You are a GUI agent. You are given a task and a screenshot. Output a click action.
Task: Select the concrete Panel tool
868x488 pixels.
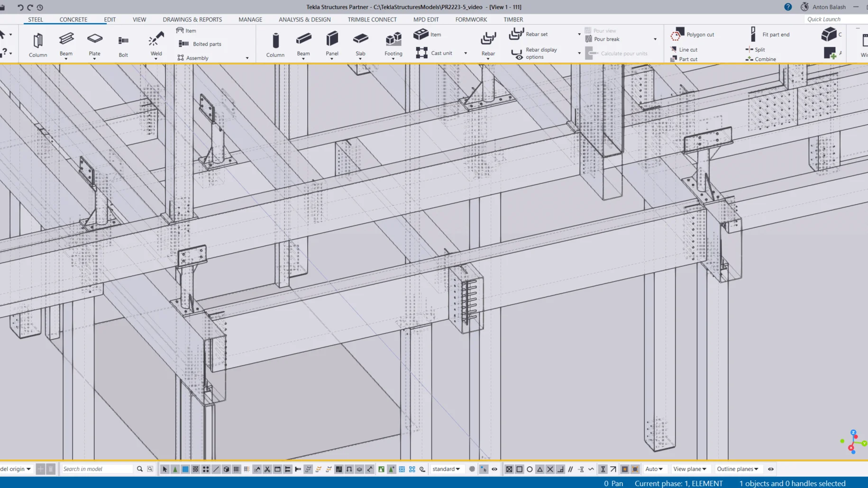click(332, 44)
